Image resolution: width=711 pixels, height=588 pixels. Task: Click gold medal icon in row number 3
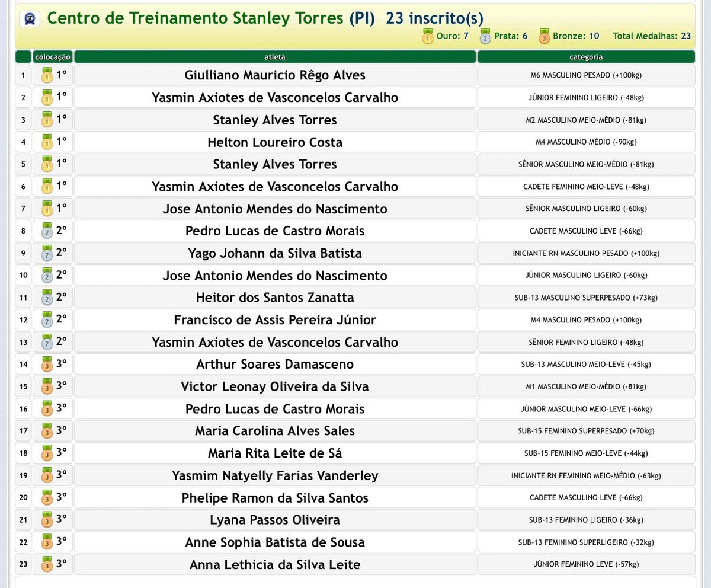coord(47,120)
